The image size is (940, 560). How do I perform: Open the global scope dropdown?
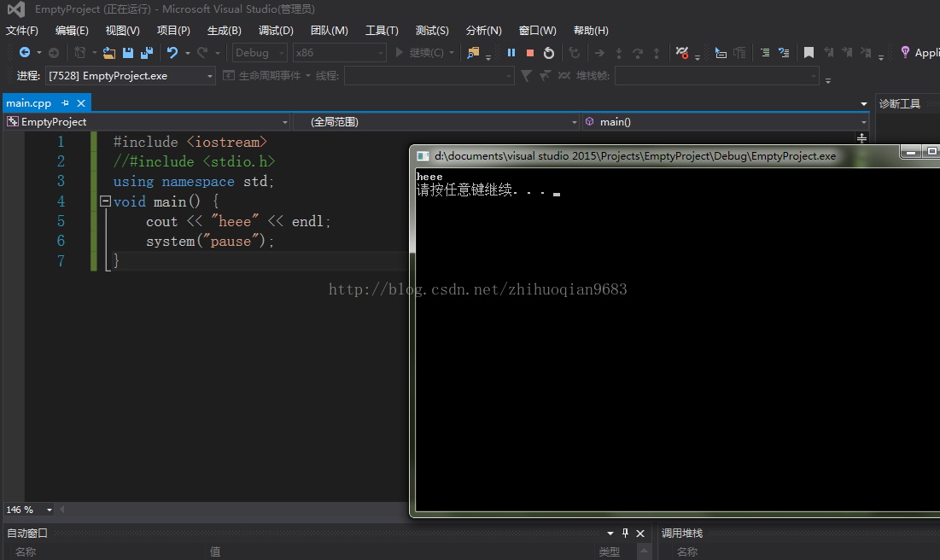pyautogui.click(x=435, y=122)
